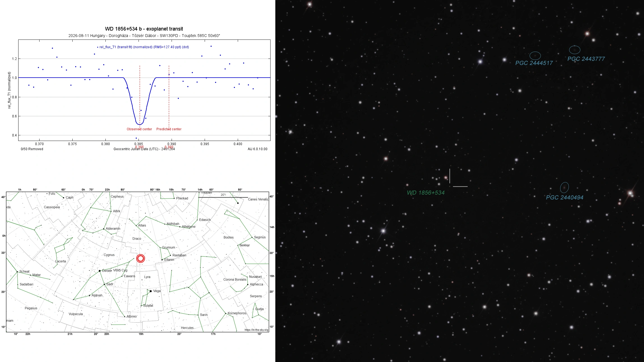
Task: Click the "Athebyne" star label
Action: tap(189, 227)
